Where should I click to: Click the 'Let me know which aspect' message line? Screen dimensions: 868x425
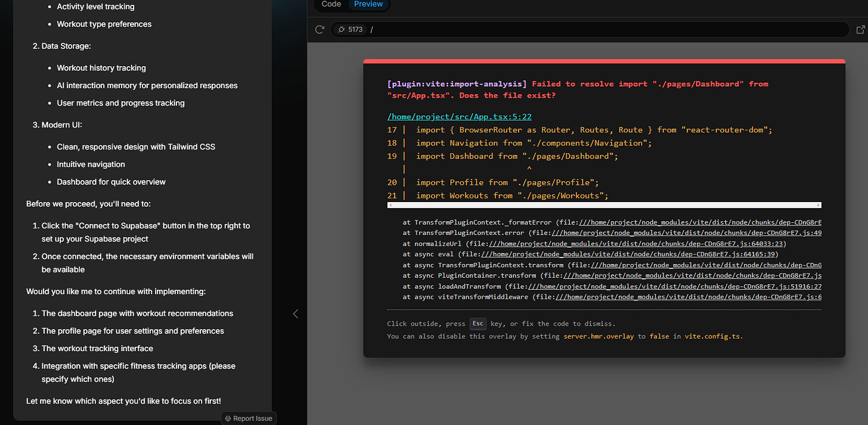pyautogui.click(x=123, y=401)
